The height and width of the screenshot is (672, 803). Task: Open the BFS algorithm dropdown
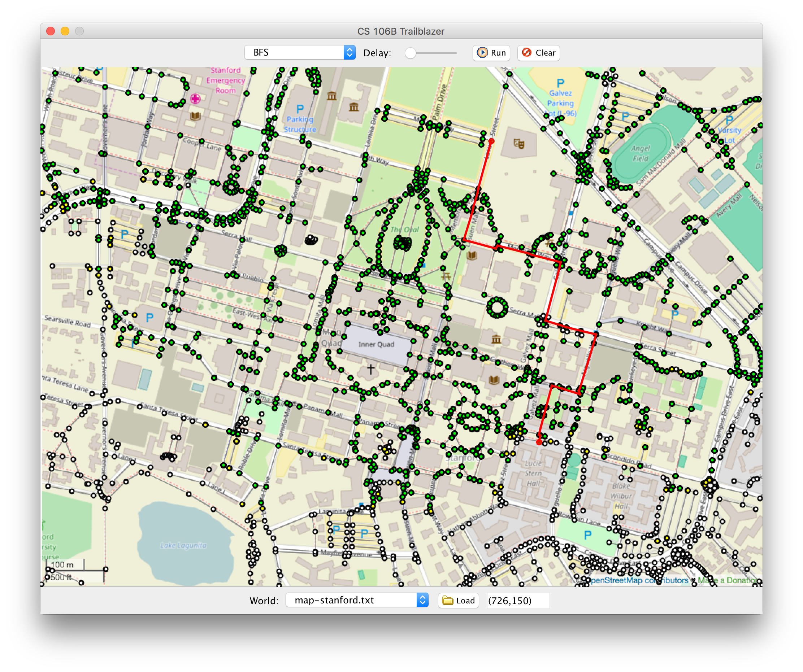click(299, 52)
